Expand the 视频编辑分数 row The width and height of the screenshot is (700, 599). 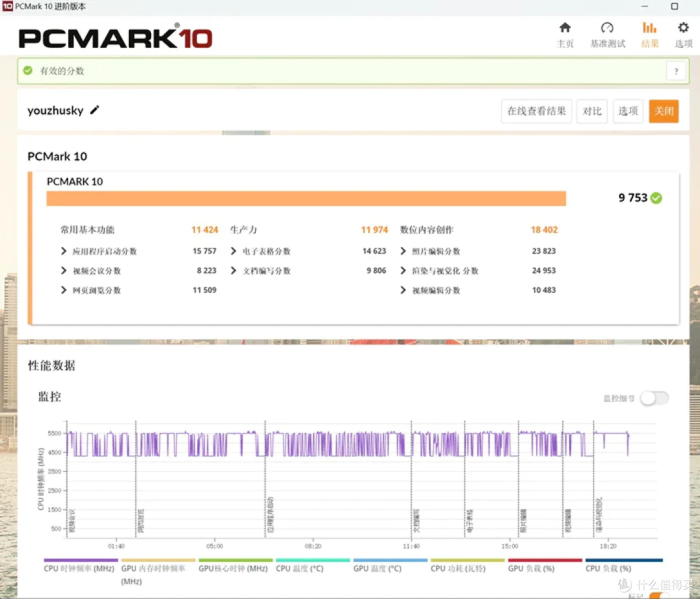coord(402,290)
